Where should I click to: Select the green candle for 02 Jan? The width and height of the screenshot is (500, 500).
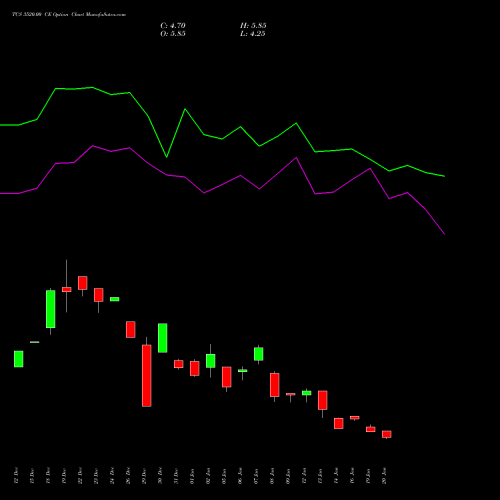click(x=211, y=361)
